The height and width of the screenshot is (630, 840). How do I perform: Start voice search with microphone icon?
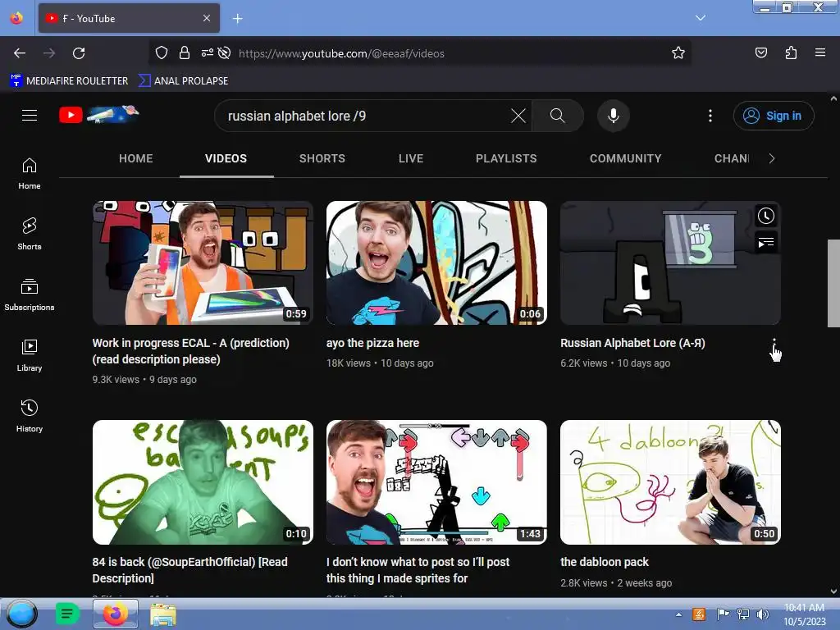[x=614, y=116]
